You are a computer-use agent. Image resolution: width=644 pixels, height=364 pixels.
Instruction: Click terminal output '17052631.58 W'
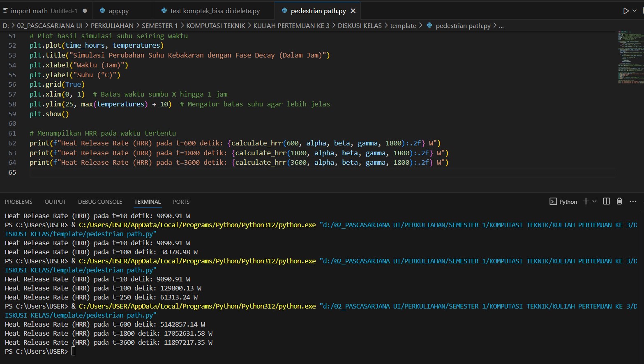tap(188, 334)
